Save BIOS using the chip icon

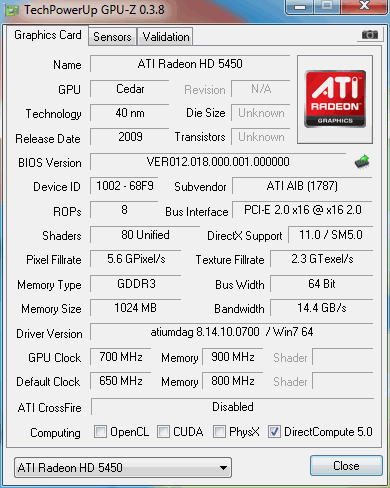(x=362, y=162)
